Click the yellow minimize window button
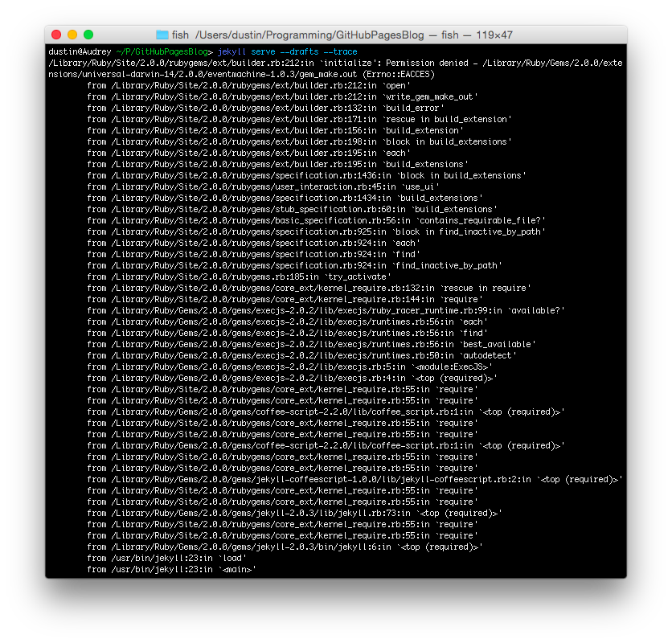Screen dimensions: 672x643 (x=72, y=35)
